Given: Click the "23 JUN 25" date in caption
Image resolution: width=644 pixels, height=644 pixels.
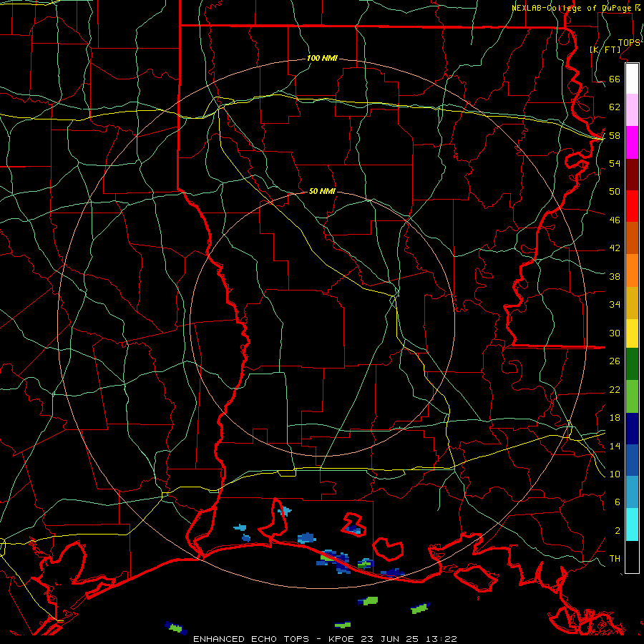Looking at the screenshot, I should 390,639.
